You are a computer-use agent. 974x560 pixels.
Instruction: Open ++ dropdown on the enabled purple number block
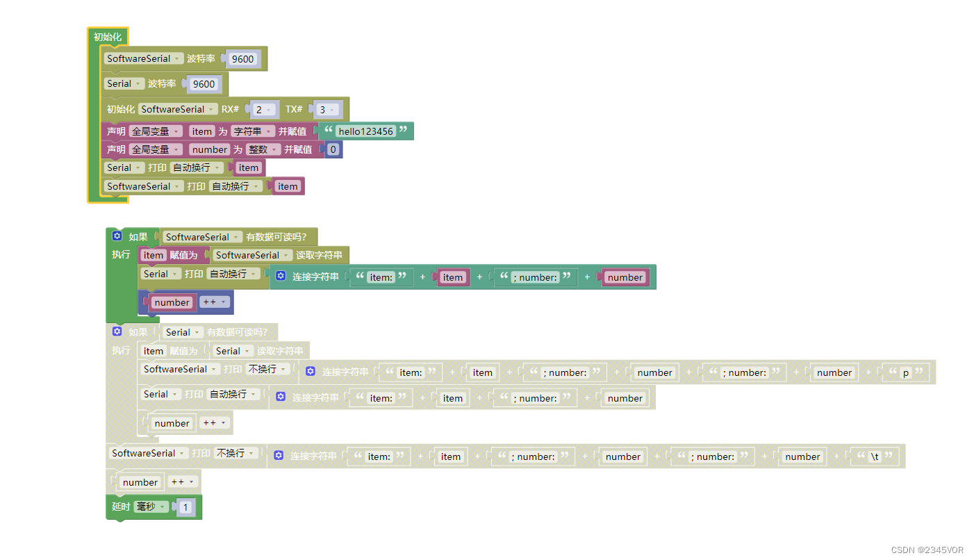[214, 302]
